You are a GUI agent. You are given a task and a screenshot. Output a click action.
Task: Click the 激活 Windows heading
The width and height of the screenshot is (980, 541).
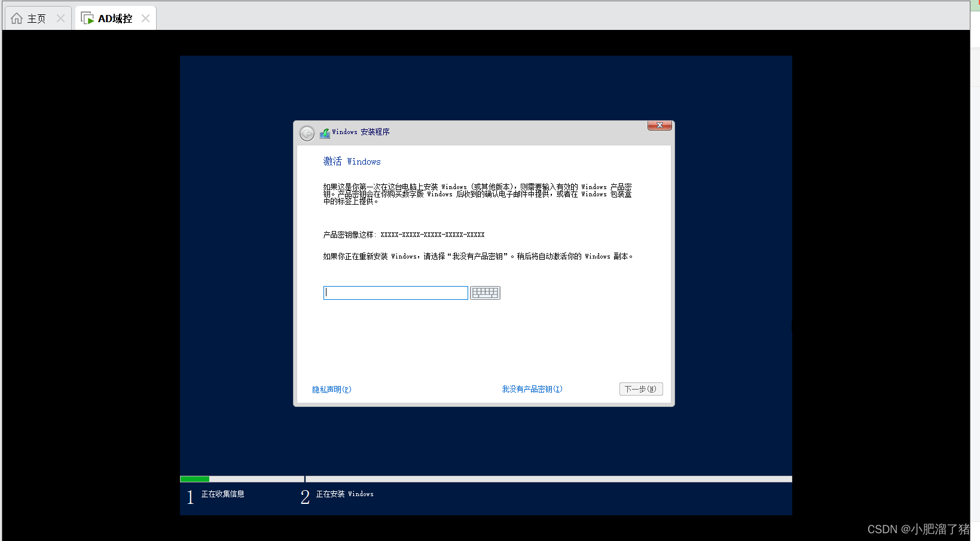coord(352,162)
